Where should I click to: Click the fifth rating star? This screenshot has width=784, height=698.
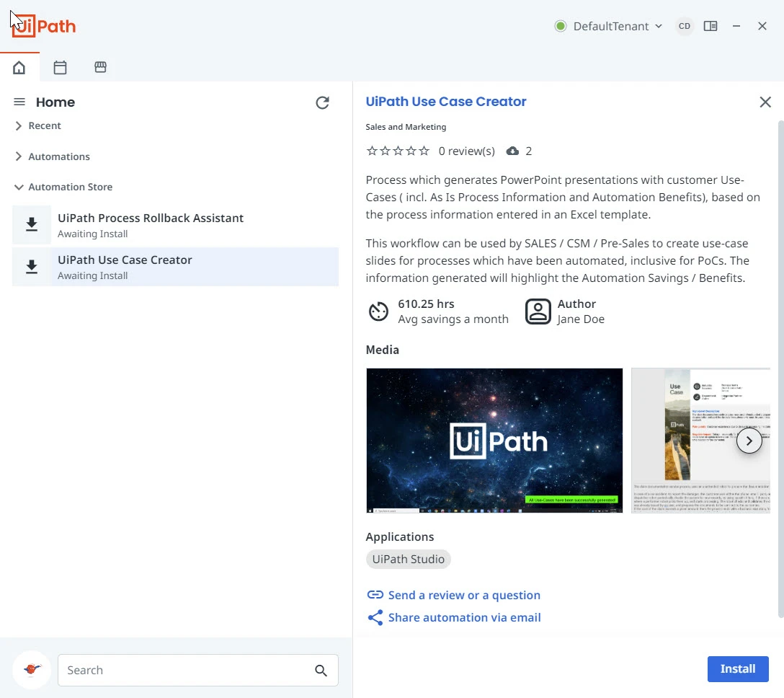click(424, 151)
